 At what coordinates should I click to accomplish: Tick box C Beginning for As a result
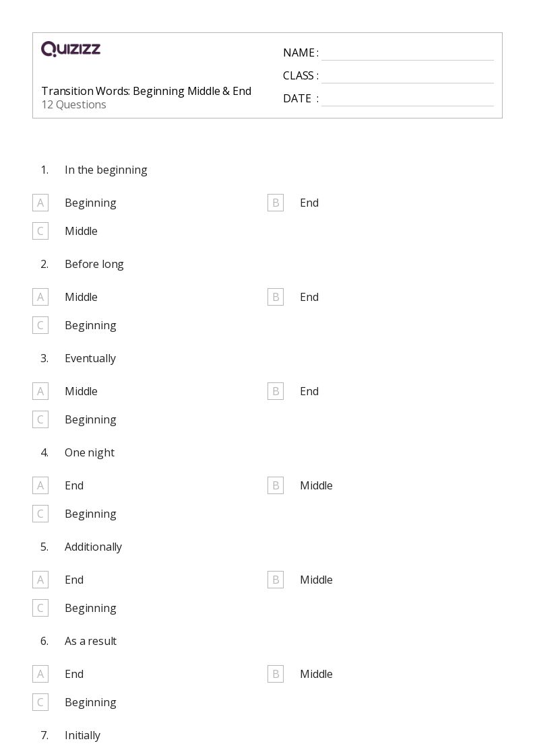(40, 703)
